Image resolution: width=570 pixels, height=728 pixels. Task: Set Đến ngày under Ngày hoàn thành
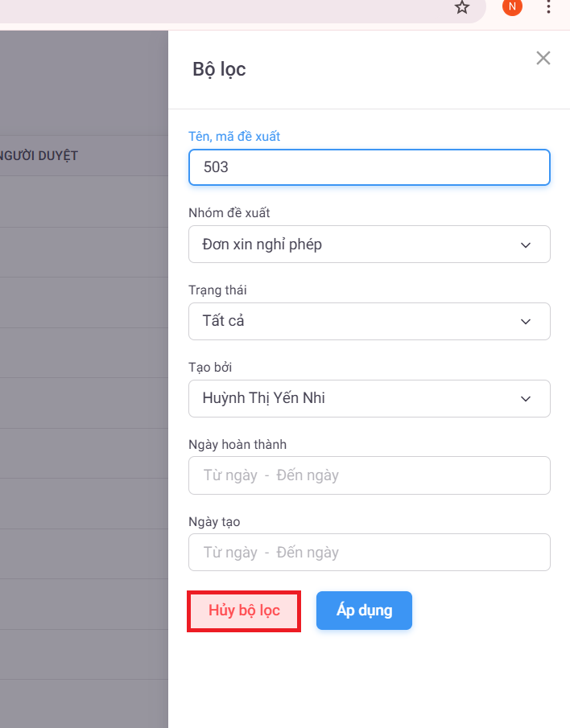coord(308,475)
